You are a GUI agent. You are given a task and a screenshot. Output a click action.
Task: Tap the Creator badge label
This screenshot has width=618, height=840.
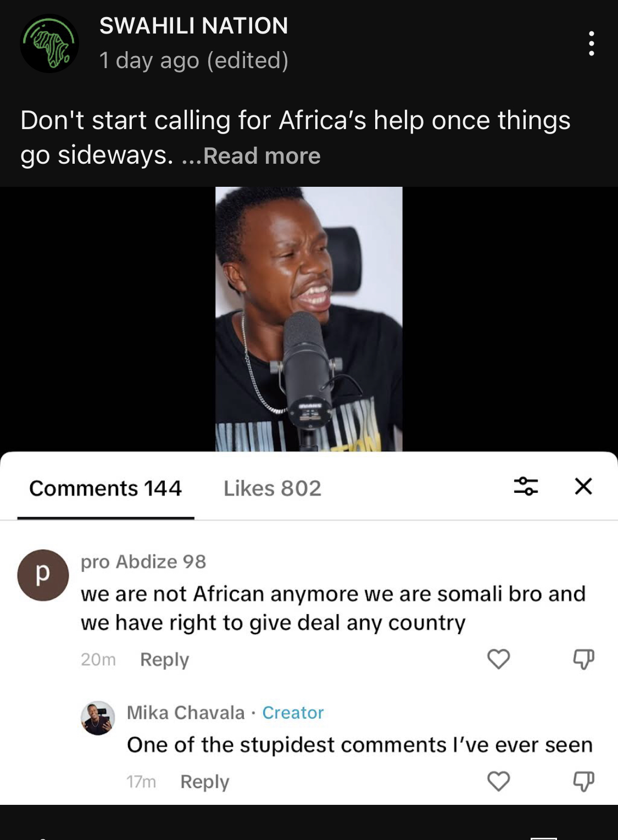pos(293,713)
